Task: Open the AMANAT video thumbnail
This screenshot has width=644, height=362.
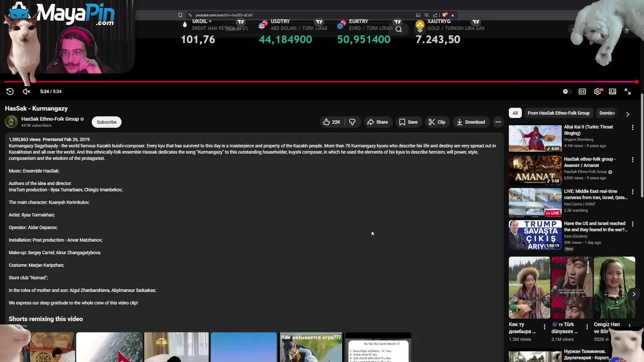Action: pos(535,170)
